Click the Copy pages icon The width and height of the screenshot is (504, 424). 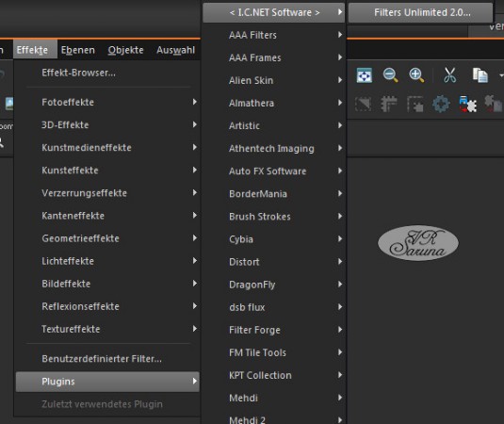point(480,75)
